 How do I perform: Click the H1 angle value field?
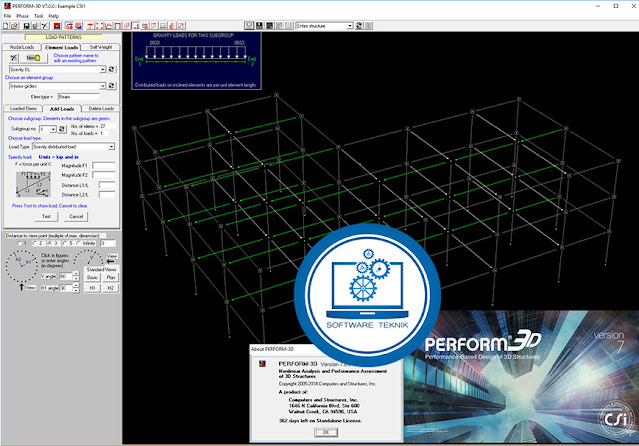[66, 288]
